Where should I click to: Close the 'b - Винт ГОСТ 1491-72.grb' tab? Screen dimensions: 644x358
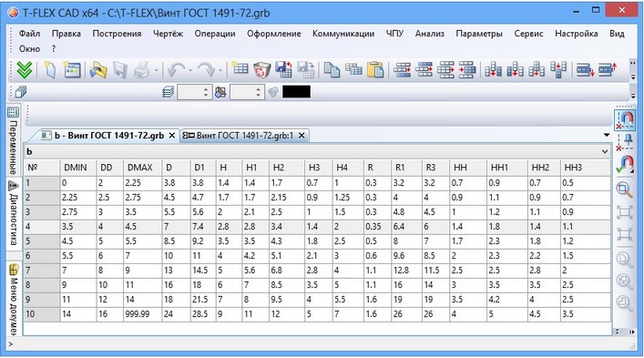(172, 136)
